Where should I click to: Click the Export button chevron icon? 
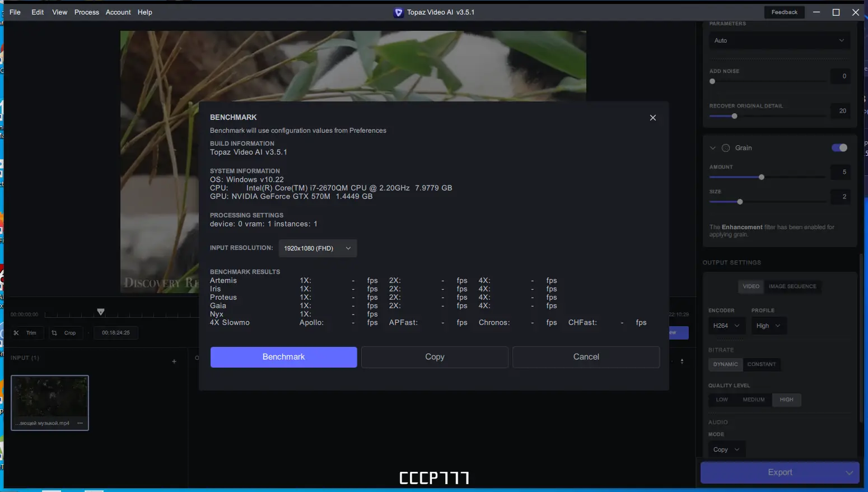850,472
